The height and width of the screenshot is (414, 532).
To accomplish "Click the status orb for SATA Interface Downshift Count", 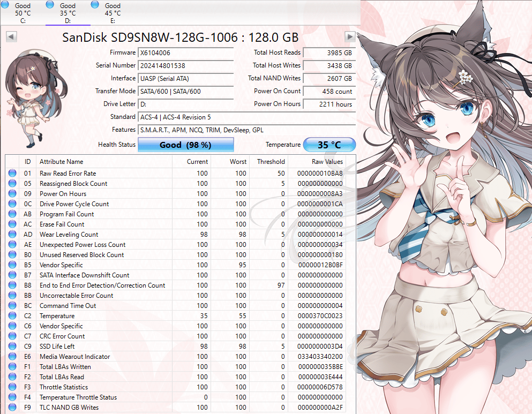I will pyautogui.click(x=12, y=275).
